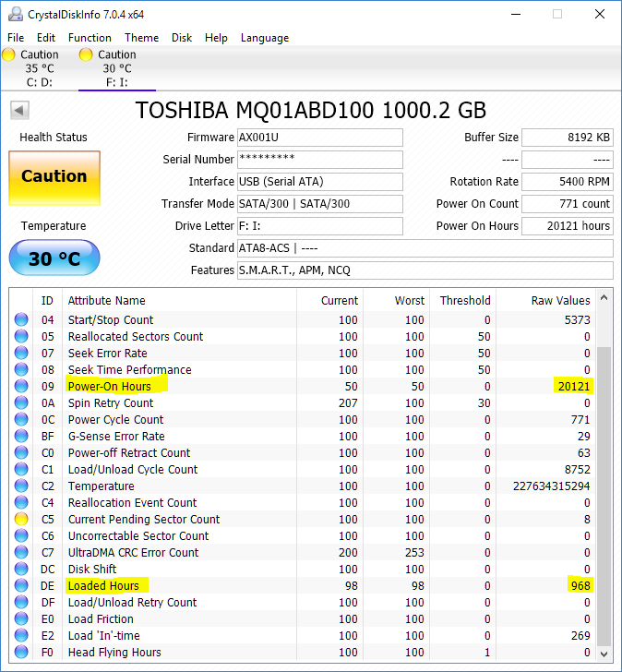Open the Disk menu
The height and width of the screenshot is (672, 622).
point(182,38)
